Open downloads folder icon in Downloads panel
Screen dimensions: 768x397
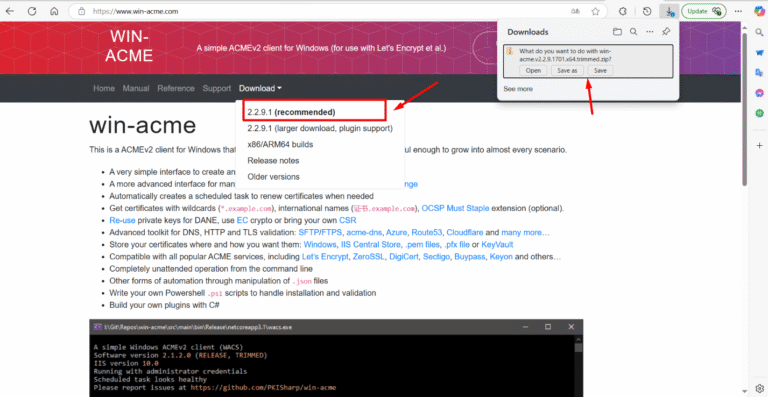coord(617,32)
